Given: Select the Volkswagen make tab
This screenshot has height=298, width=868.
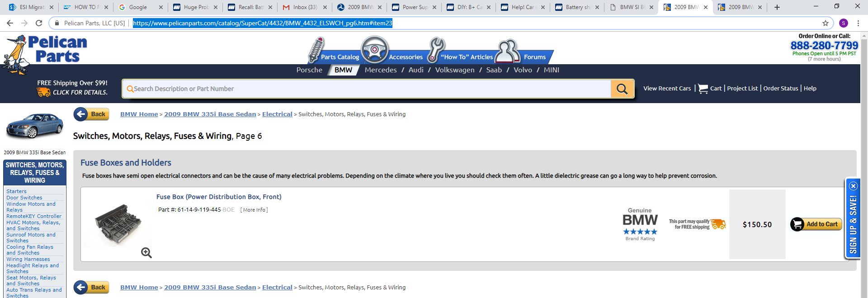Looking at the screenshot, I should click(x=455, y=70).
